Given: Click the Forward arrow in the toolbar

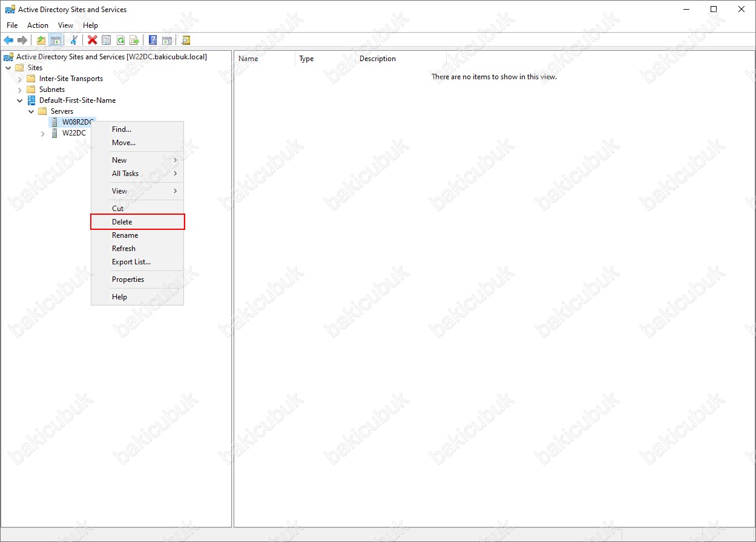Looking at the screenshot, I should pos(22,41).
